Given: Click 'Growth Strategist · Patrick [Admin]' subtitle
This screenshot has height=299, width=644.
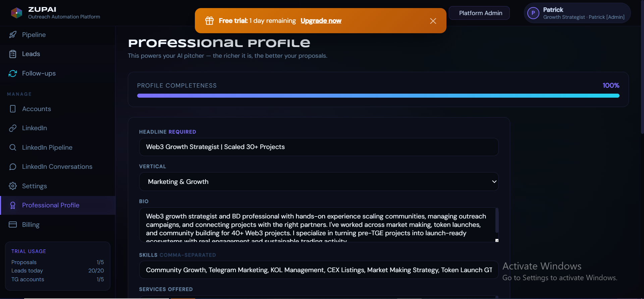Looking at the screenshot, I should [584, 17].
